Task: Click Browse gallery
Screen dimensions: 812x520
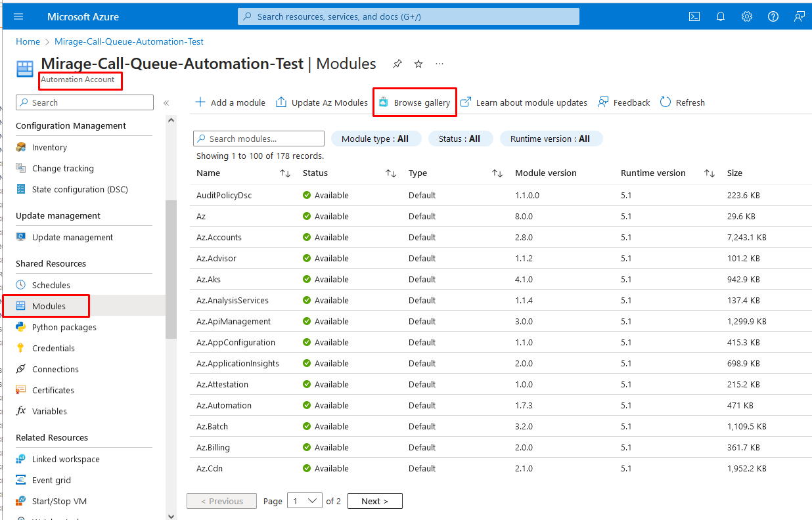Action: click(415, 102)
